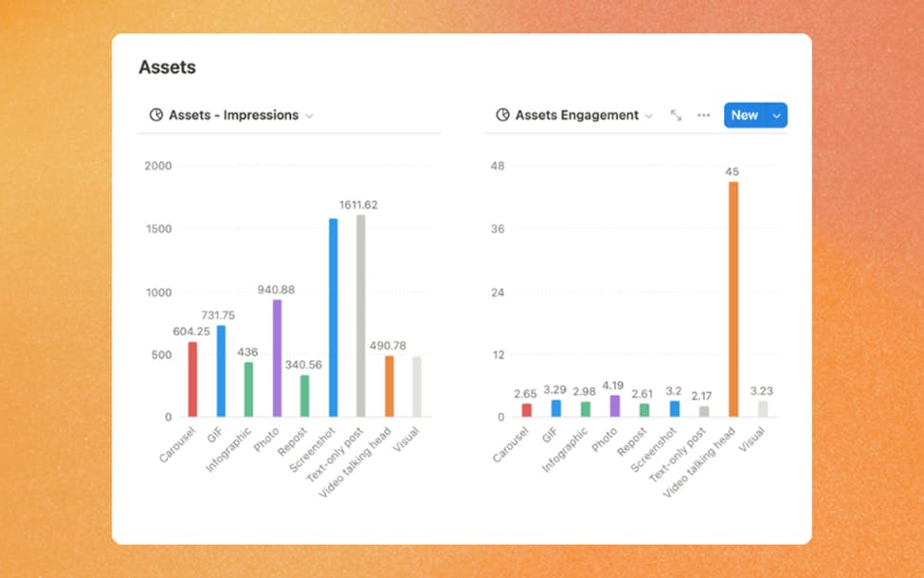Click the 604.25 value label
The height and width of the screenshot is (578, 924).
[191, 332]
